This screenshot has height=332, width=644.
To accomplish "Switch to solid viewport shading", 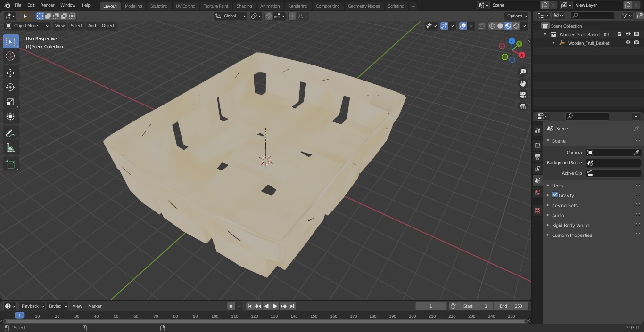I will [x=500, y=26].
